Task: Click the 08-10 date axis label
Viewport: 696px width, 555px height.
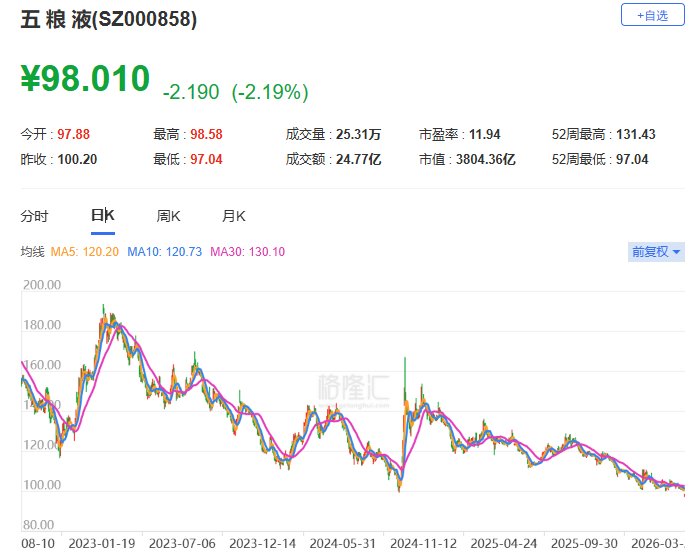Action: point(38,543)
